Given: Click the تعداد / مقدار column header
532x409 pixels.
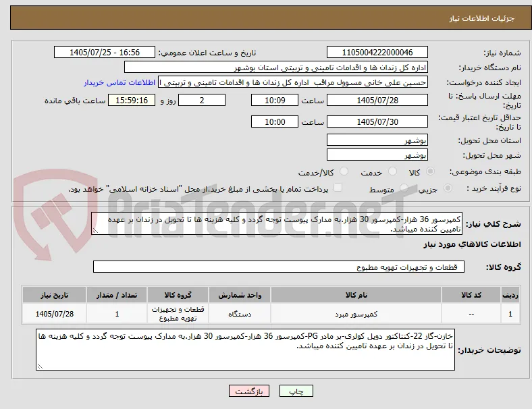Looking at the screenshot, I should (117, 295).
